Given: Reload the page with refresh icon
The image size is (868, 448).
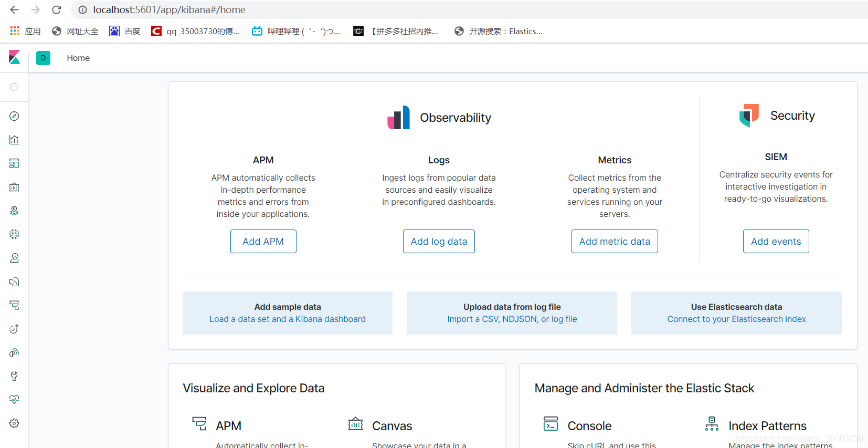Looking at the screenshot, I should [57, 9].
